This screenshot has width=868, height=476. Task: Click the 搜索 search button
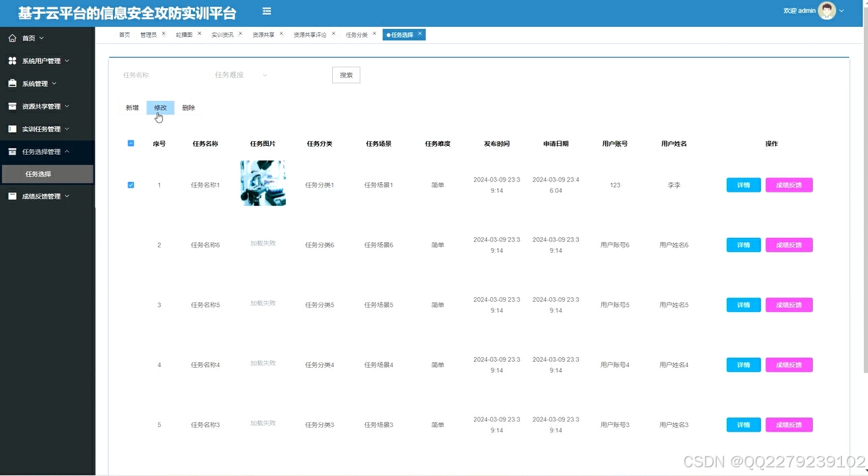[x=346, y=75]
